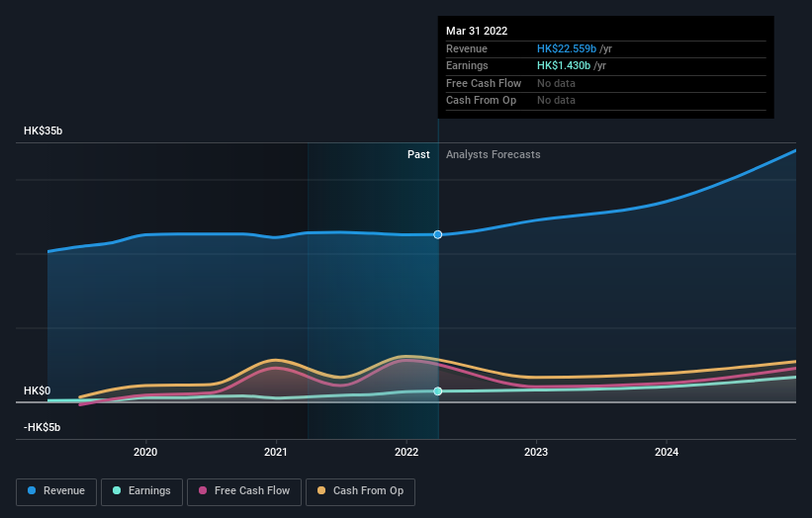
Task: Click the HK$0 y-axis label
Action: 38,390
